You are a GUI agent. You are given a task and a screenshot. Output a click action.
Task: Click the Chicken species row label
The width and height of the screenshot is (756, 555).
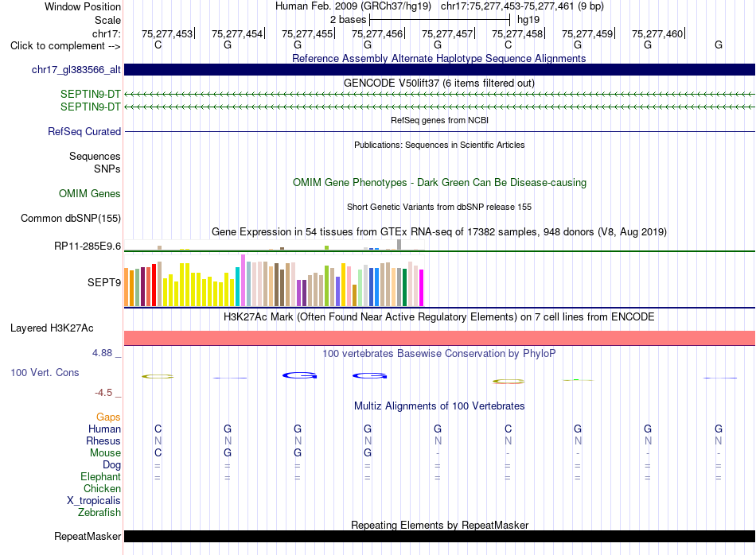coord(102,488)
